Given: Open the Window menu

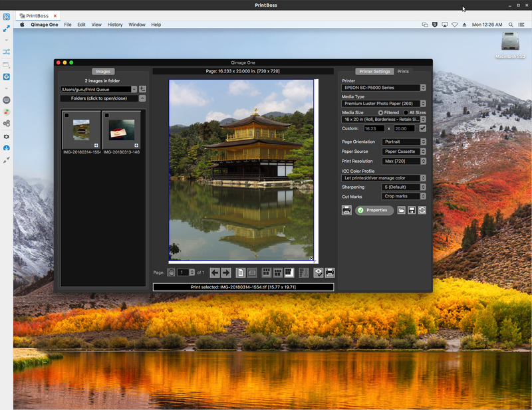Looking at the screenshot, I should tap(137, 25).
